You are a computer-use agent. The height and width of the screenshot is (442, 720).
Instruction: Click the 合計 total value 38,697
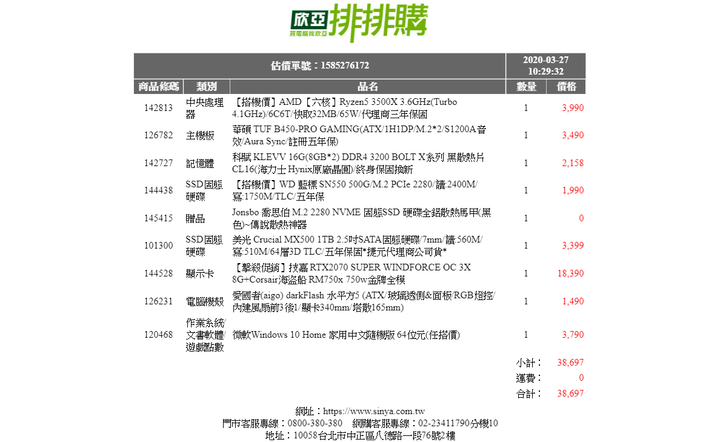(x=570, y=393)
